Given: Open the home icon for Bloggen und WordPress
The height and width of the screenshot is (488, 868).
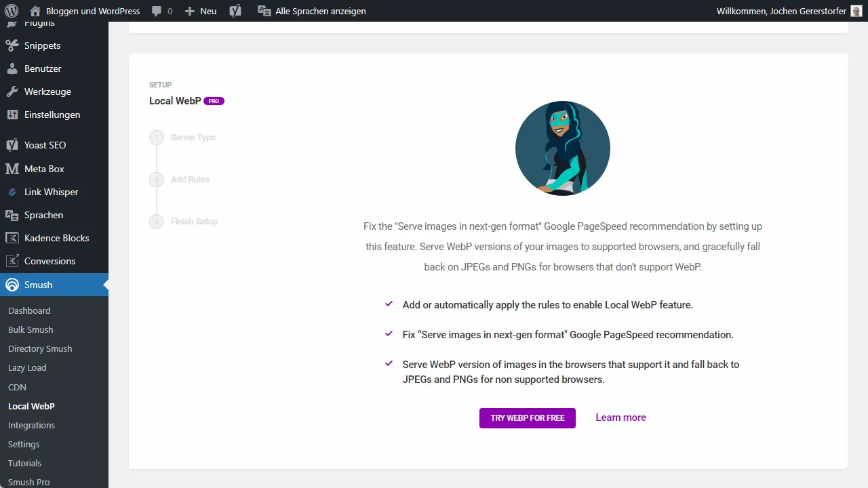Looking at the screenshot, I should 35,11.
